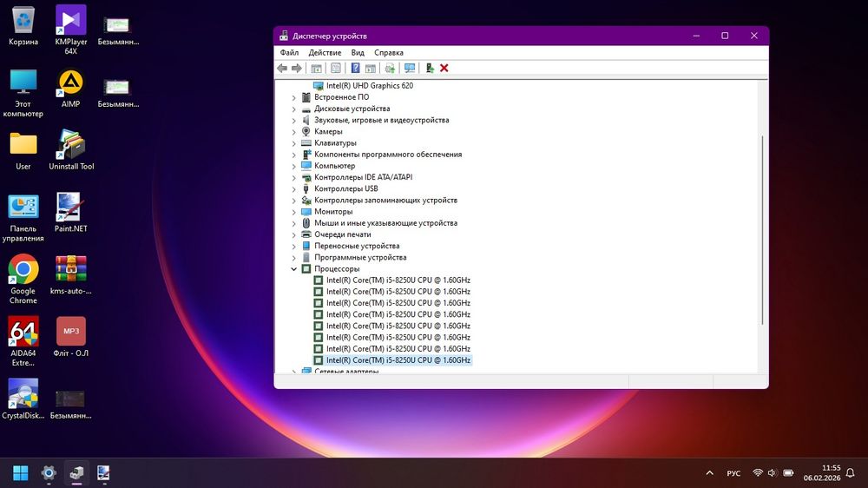
Task: Open the Справка menu
Action: click(x=389, y=53)
